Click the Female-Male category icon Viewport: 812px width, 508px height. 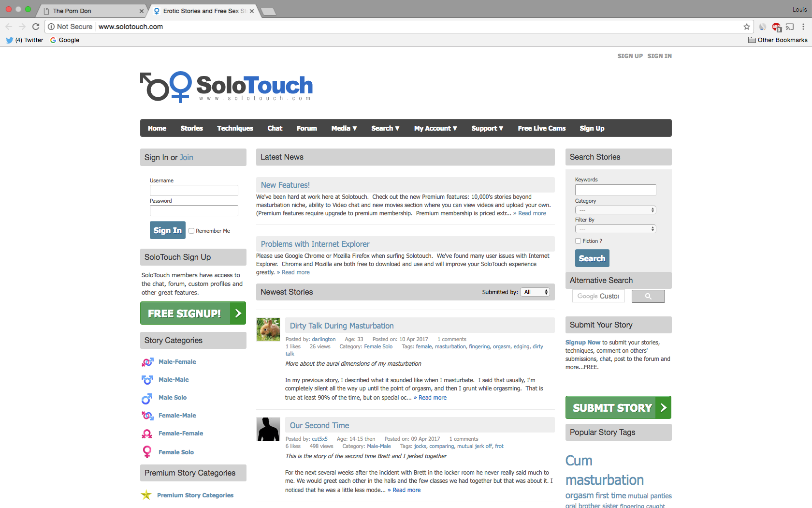pos(147,416)
